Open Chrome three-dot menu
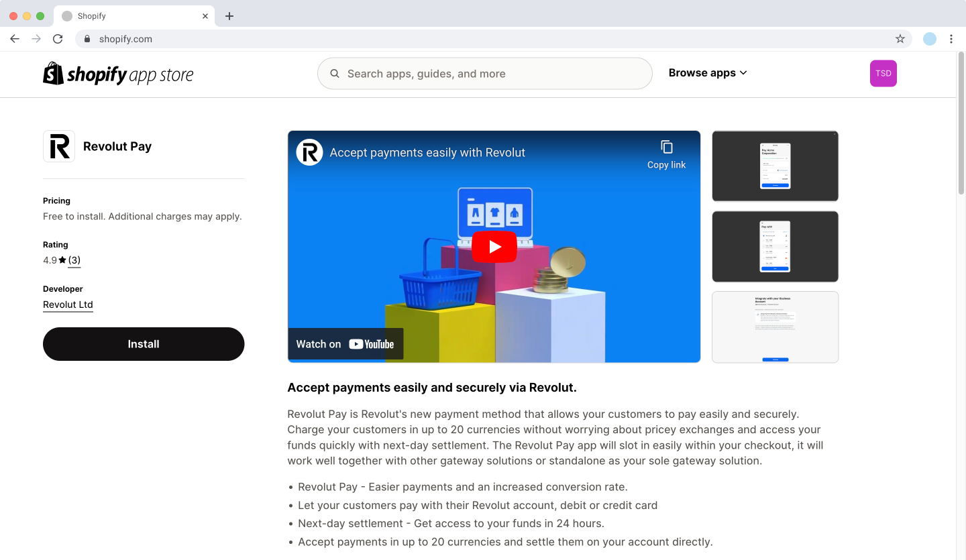The height and width of the screenshot is (560, 966). (951, 39)
